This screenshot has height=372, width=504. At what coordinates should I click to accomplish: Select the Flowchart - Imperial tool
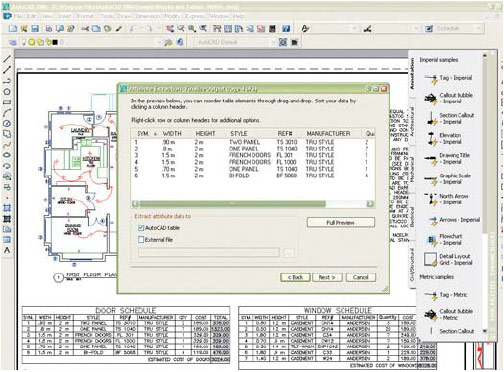(x=445, y=239)
